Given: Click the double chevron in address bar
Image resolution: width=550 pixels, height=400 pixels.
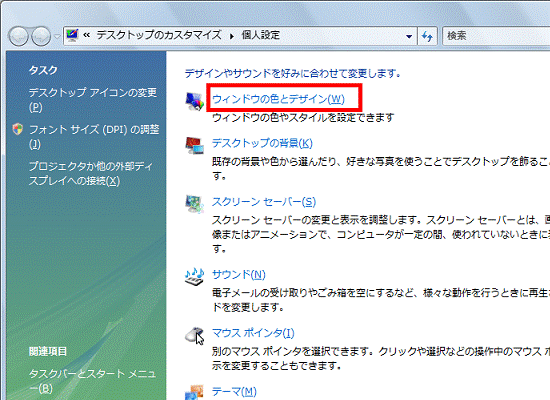Looking at the screenshot, I should (x=87, y=35).
